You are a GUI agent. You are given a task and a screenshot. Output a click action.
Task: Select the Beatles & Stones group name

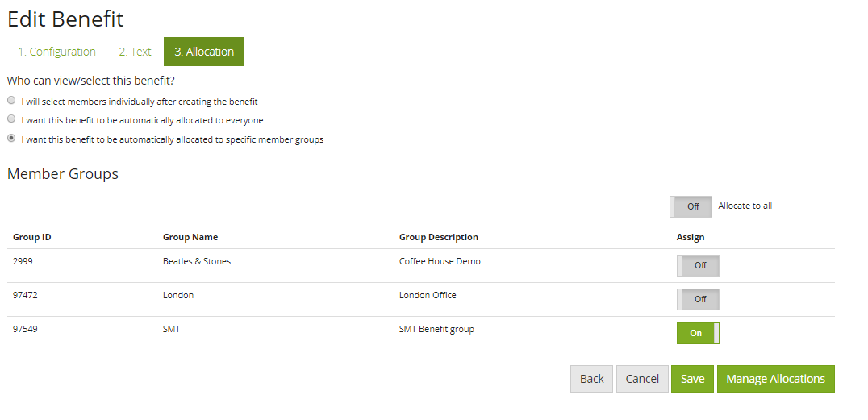click(x=197, y=261)
